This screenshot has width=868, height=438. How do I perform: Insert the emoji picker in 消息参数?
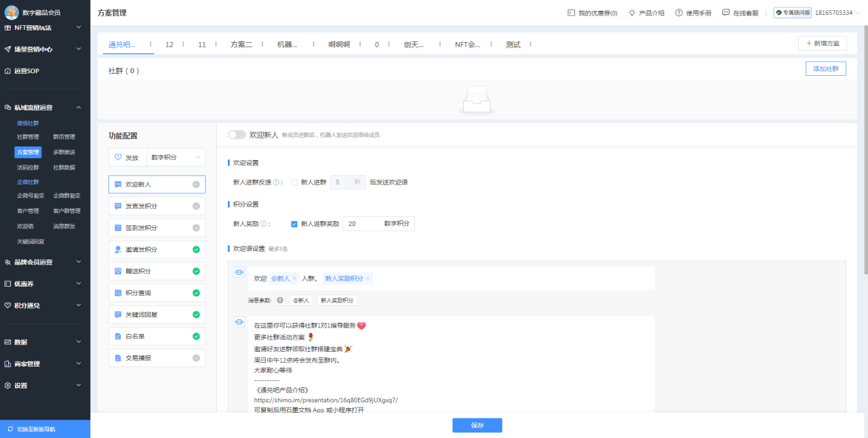[279, 300]
